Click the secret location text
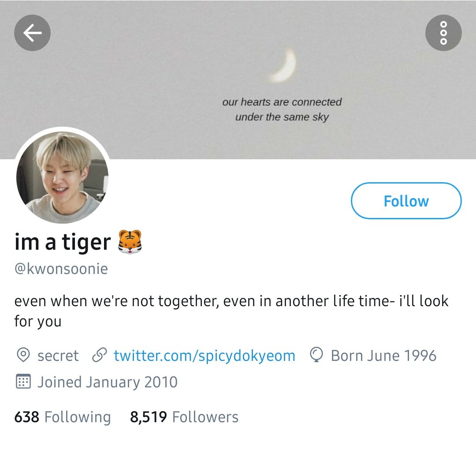The width and height of the screenshot is (476, 450). point(58,356)
